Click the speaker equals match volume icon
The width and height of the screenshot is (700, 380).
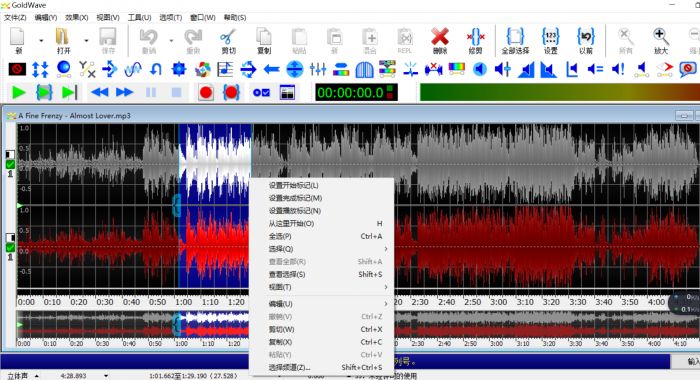coord(595,69)
